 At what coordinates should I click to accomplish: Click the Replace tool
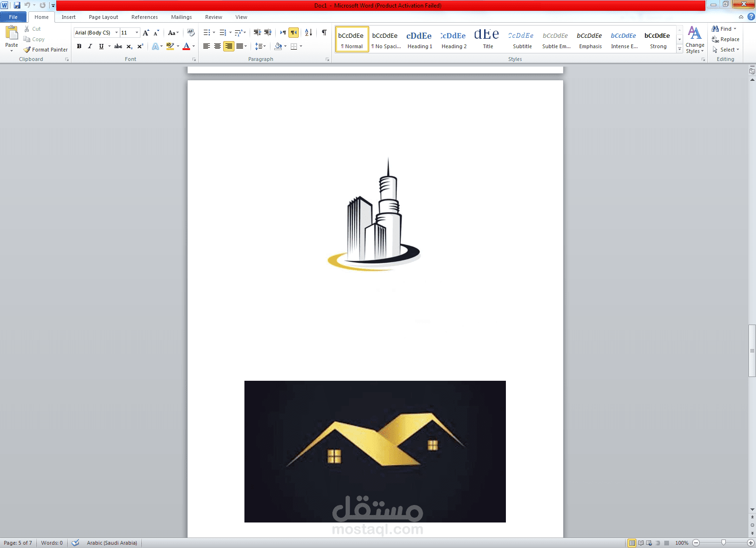point(726,39)
